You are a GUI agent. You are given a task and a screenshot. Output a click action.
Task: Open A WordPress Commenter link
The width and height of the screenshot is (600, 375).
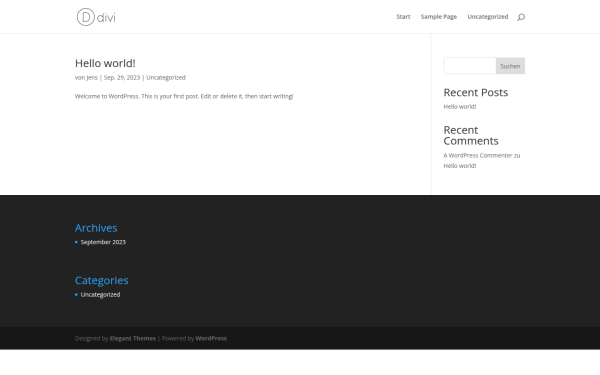click(478, 155)
